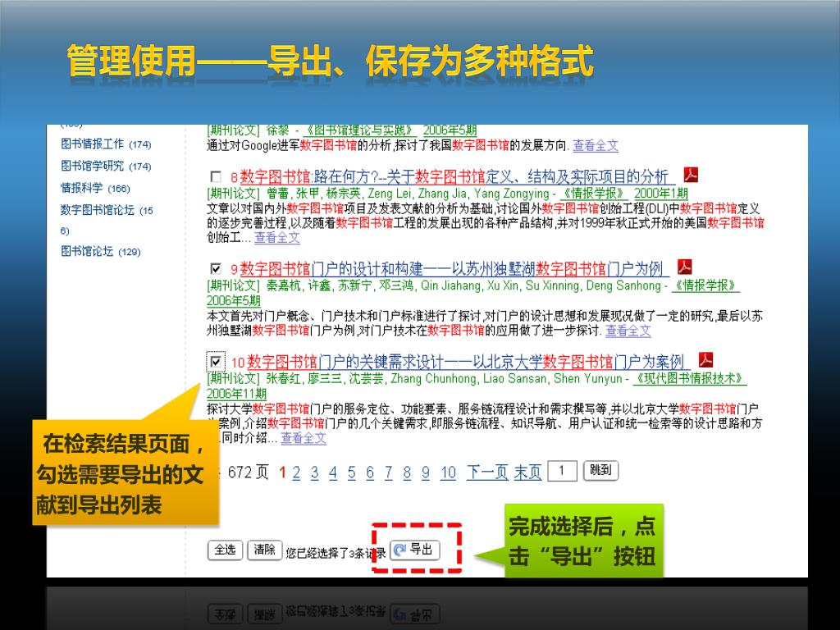The width and height of the screenshot is (840, 630).
Task: Uncheck the checkbox for article 9
Action: point(216,268)
